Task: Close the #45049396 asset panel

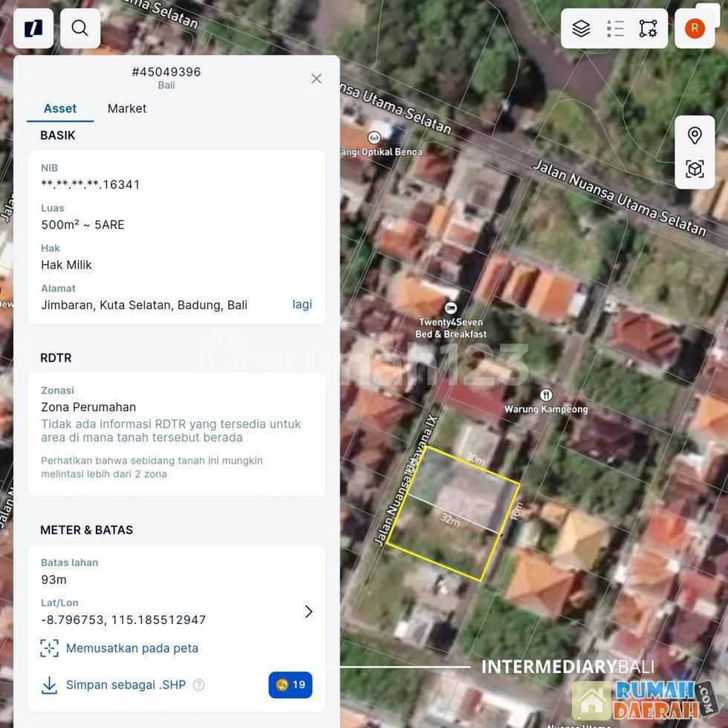Action: (x=316, y=79)
